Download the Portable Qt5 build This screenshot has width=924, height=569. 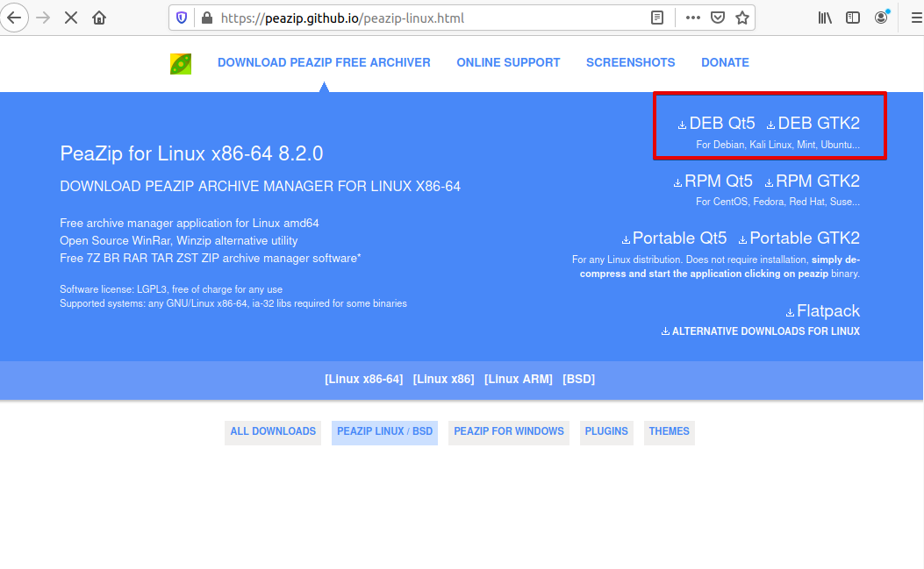coord(674,238)
